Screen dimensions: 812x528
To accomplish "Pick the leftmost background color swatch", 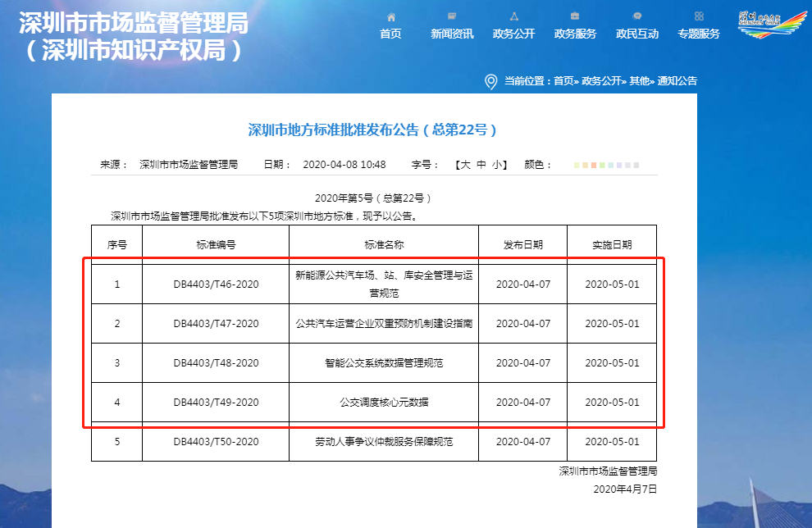I will (577, 165).
